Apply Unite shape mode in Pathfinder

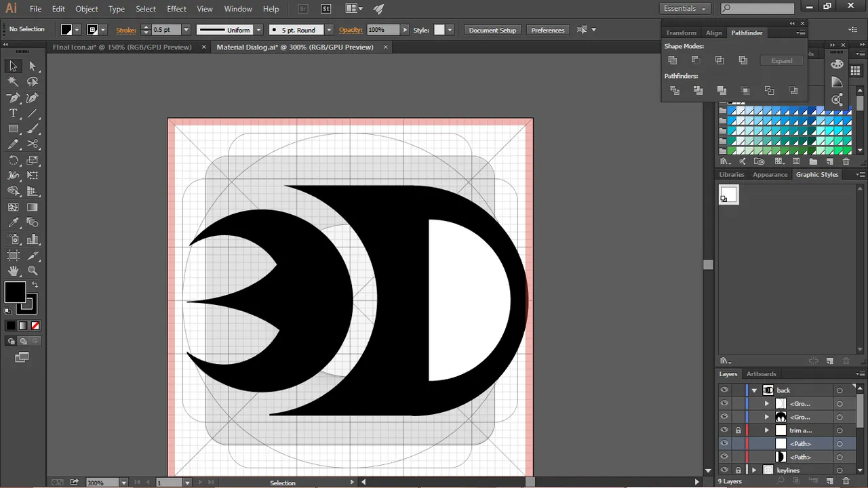(673, 60)
